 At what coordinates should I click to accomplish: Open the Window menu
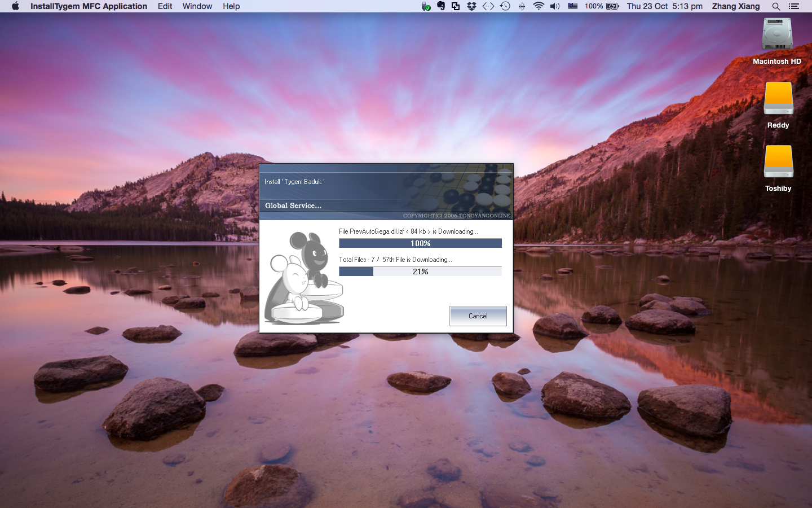[x=197, y=6]
